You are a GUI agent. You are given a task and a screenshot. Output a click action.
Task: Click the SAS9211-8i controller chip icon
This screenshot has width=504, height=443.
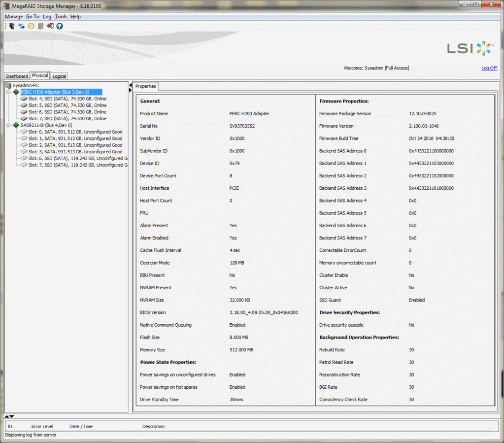pos(16,125)
